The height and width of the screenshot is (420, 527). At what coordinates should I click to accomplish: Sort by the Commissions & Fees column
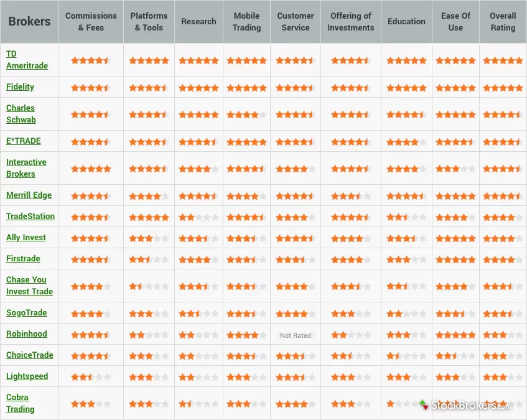click(x=91, y=21)
